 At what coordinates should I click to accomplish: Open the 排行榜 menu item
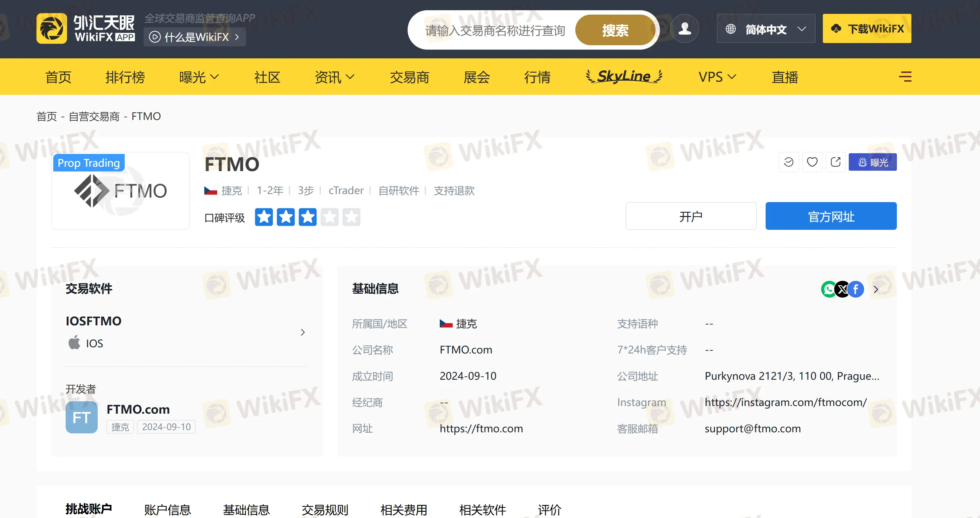pos(125,77)
